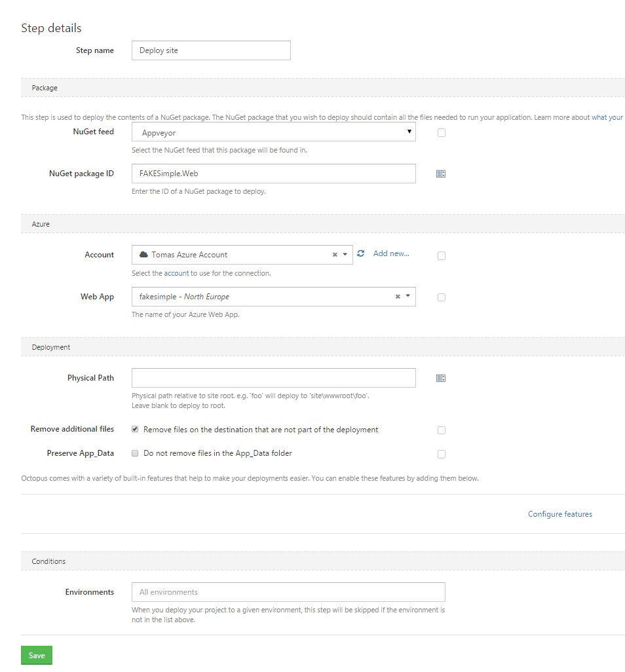
Task: Click the All environments input field
Action: pyautogui.click(x=288, y=591)
